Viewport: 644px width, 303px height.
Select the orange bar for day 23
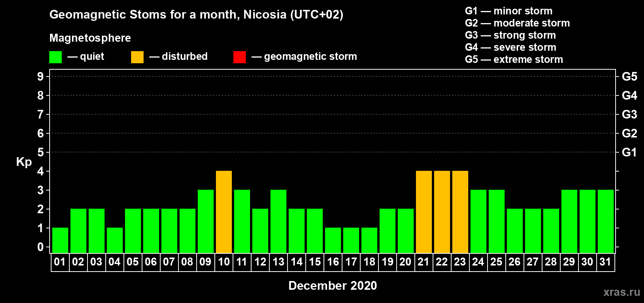460,212
